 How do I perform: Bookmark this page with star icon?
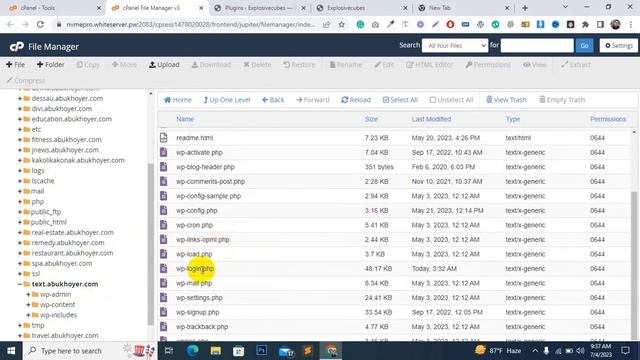coord(342,24)
